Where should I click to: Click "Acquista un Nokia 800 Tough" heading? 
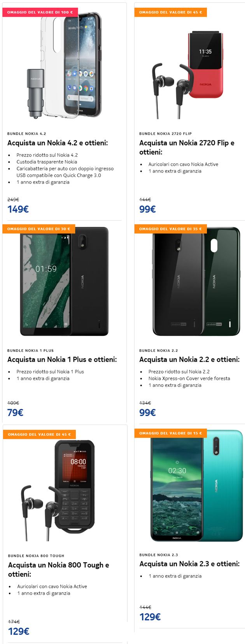tap(58, 570)
